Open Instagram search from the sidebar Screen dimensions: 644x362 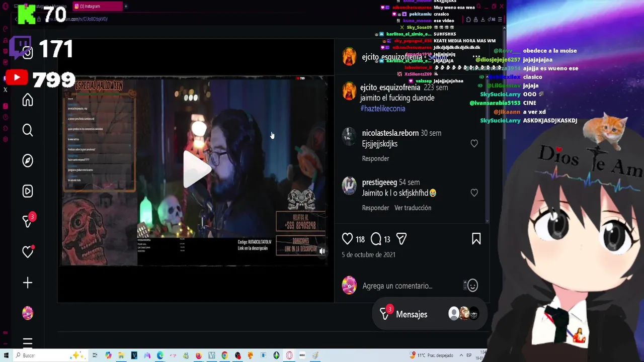[28, 130]
